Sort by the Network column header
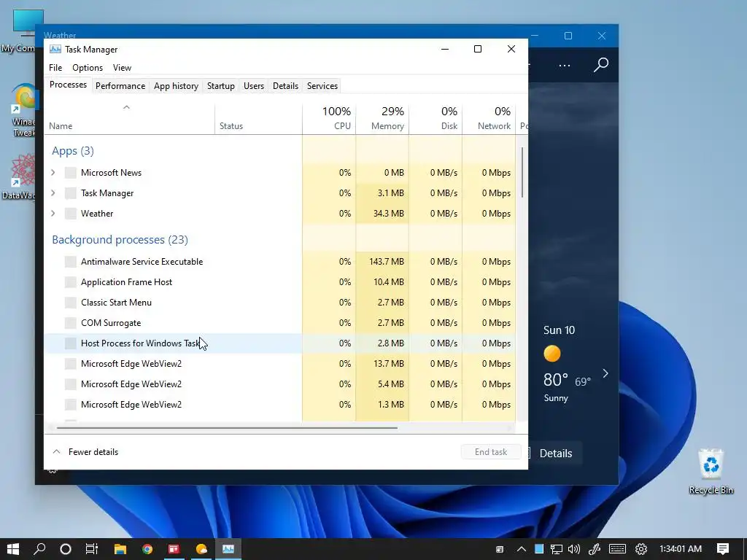Viewport: 747px width, 560px height. 489,118
